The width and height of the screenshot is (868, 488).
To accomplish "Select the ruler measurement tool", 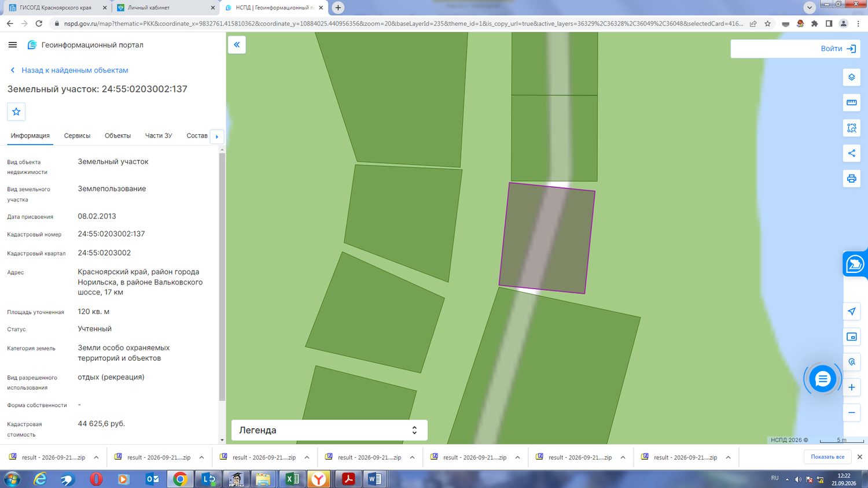I will click(x=851, y=102).
